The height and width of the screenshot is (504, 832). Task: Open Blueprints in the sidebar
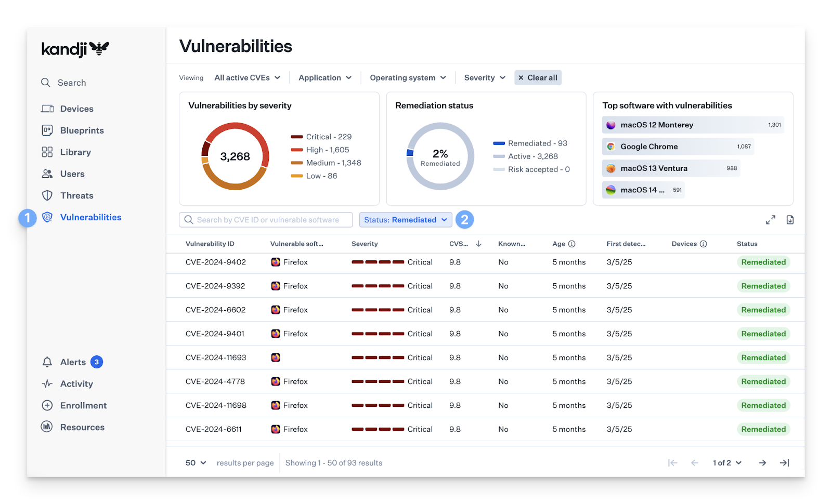click(x=82, y=130)
